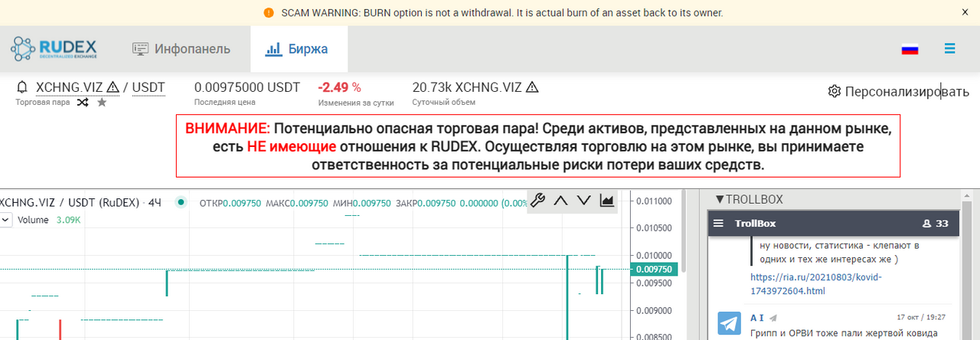Click the bell notification icon near XCHNG.VIZ

click(22, 87)
